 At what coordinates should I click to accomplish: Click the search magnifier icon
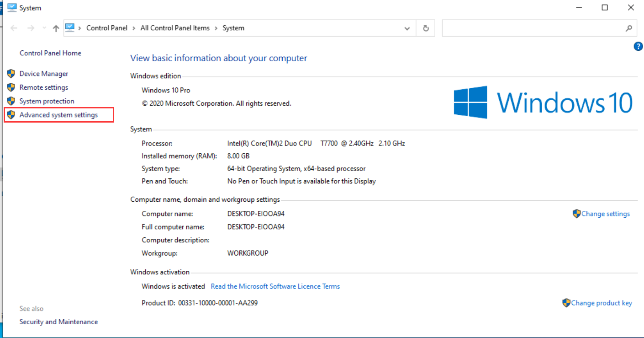[628, 28]
